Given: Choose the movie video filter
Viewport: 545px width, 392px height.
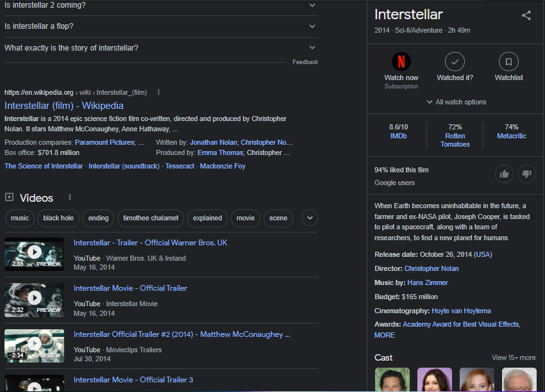Looking at the screenshot, I should (246, 218).
